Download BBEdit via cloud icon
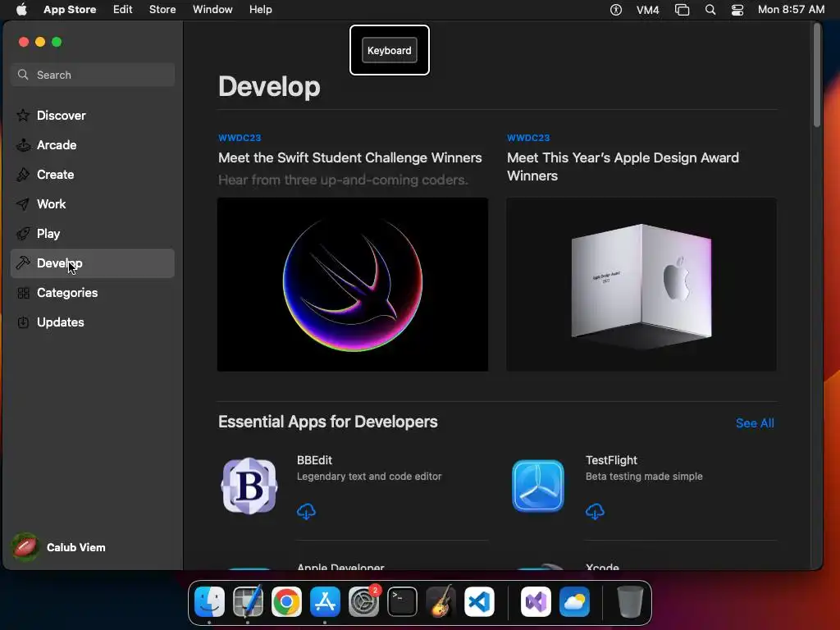The image size is (840, 630). (x=307, y=511)
